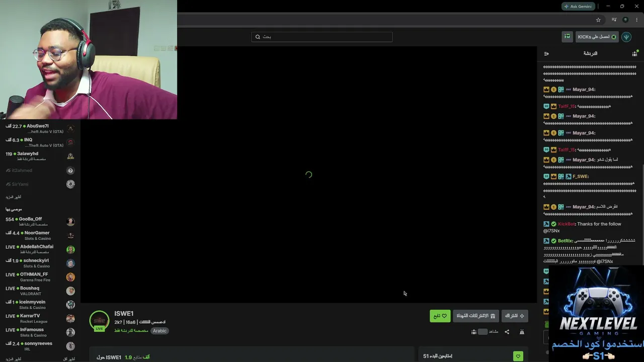Click the Ask Gemini button
This screenshot has height=362, width=644.
click(578, 7)
